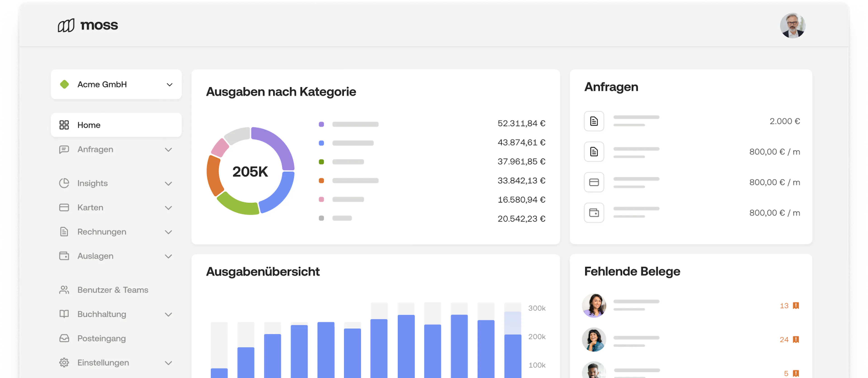Click the moss logo icon

pyautogui.click(x=66, y=25)
